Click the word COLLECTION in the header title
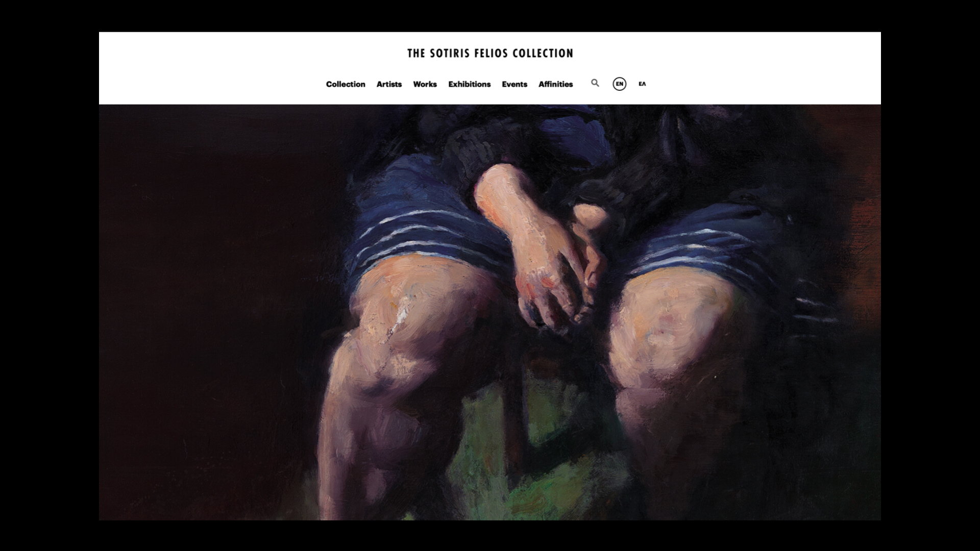Viewport: 980px width, 551px height. (x=543, y=53)
